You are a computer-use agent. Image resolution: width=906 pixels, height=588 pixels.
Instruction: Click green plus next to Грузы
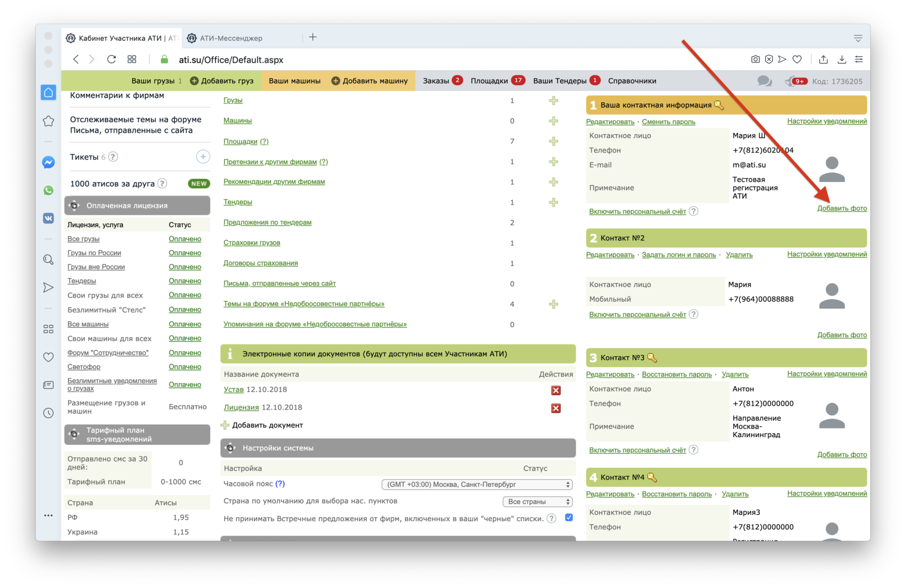(x=553, y=101)
